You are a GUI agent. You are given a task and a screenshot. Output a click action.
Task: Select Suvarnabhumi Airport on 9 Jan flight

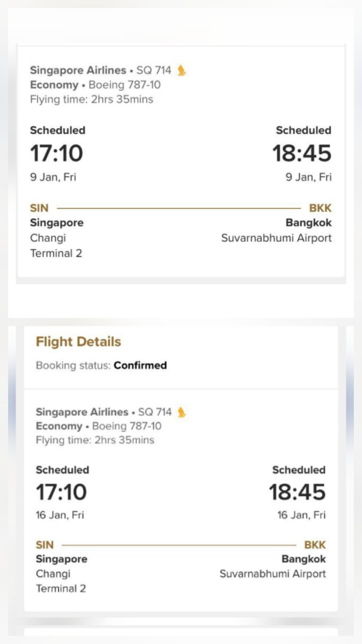tap(276, 238)
